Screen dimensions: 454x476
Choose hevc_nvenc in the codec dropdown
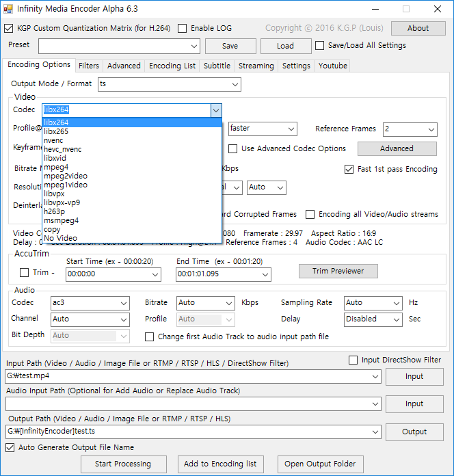(x=62, y=149)
